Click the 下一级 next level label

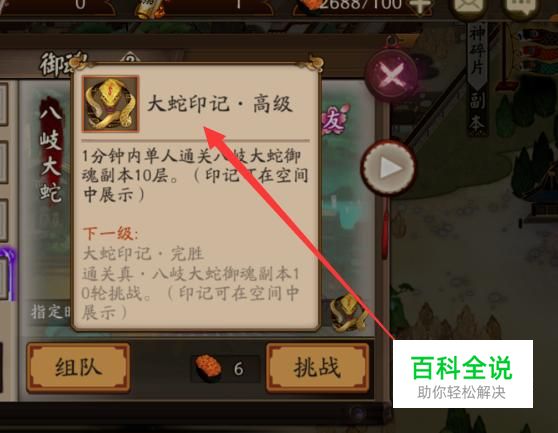pyautogui.click(x=110, y=233)
